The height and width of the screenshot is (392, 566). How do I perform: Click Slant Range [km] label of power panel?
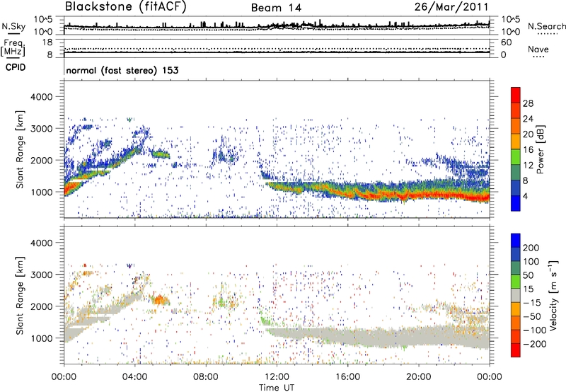click(20, 149)
